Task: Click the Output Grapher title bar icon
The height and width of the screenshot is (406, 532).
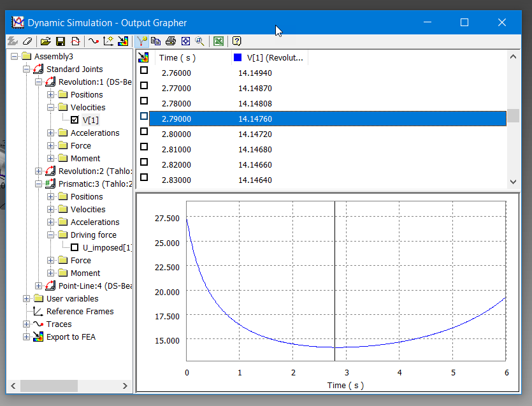Action: (18, 22)
